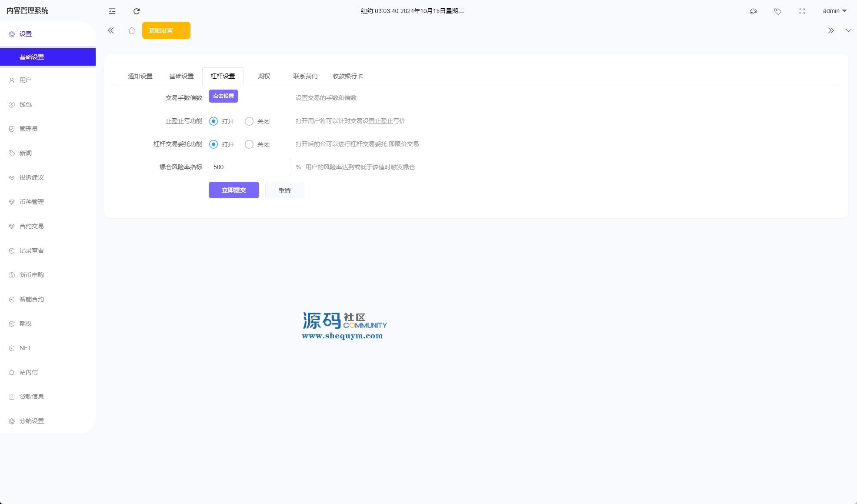Click the 爆仓风险率指标 input field
Screen dimensions: 857x504
(250, 167)
